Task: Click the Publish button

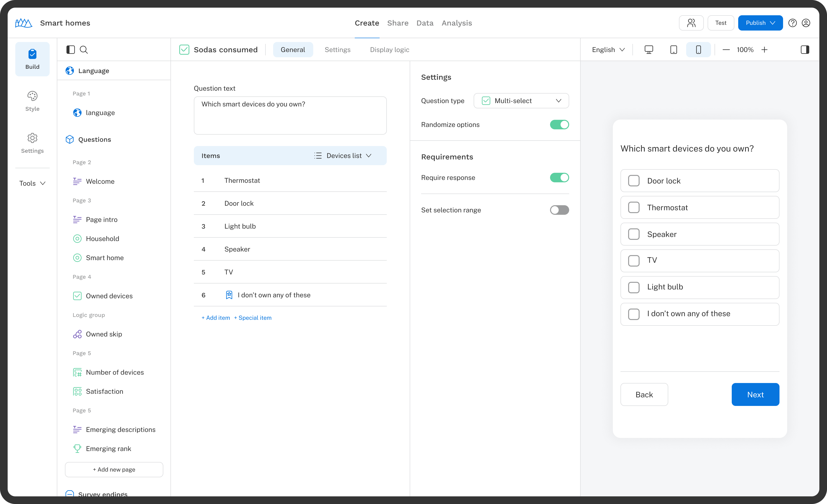Action: [760, 23]
